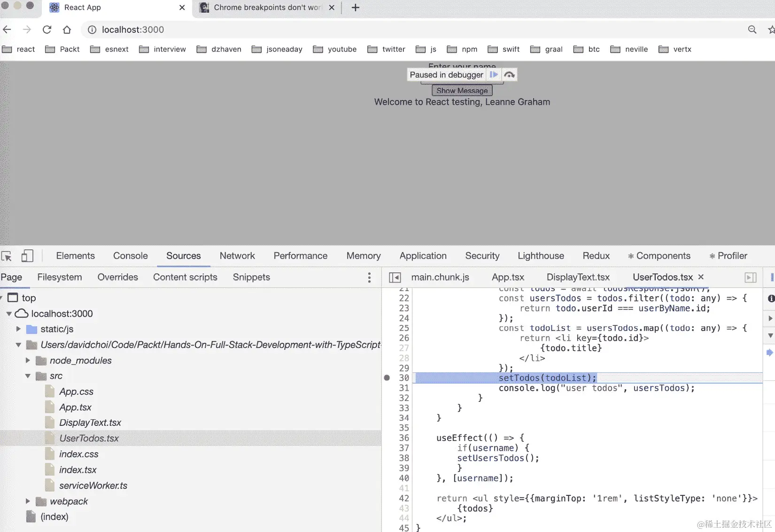The height and width of the screenshot is (532, 775).
Task: Open a new browser tab
Action: 356,8
